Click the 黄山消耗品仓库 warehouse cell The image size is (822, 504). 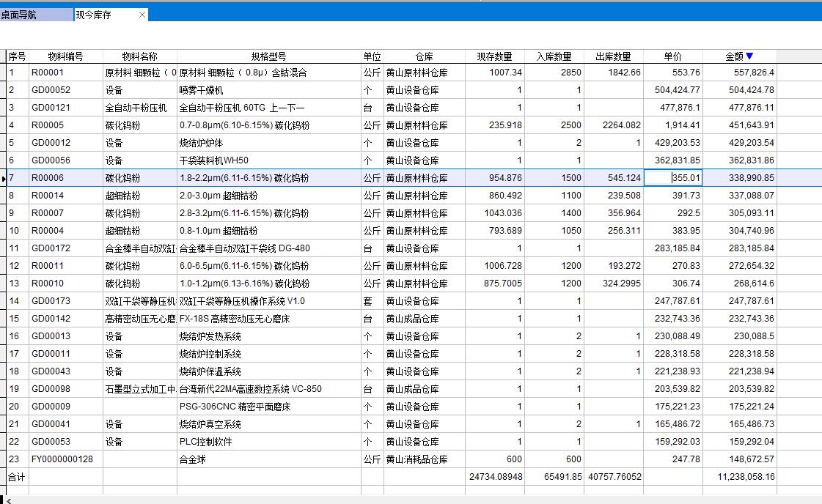[x=424, y=459]
